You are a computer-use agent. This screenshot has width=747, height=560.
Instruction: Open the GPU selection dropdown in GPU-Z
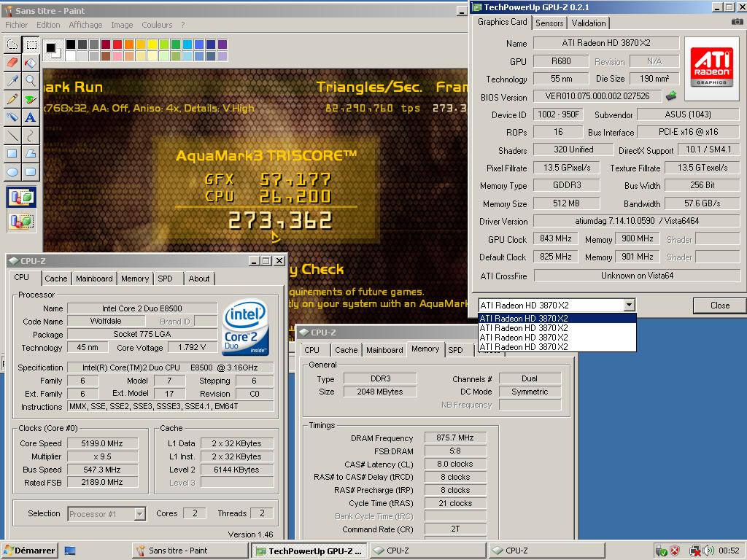(630, 305)
